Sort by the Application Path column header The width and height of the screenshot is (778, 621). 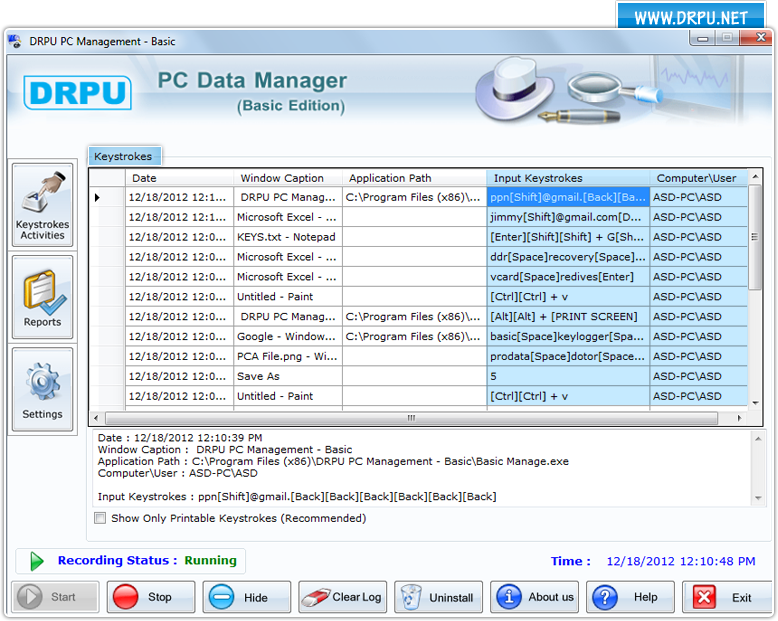[x=414, y=178]
